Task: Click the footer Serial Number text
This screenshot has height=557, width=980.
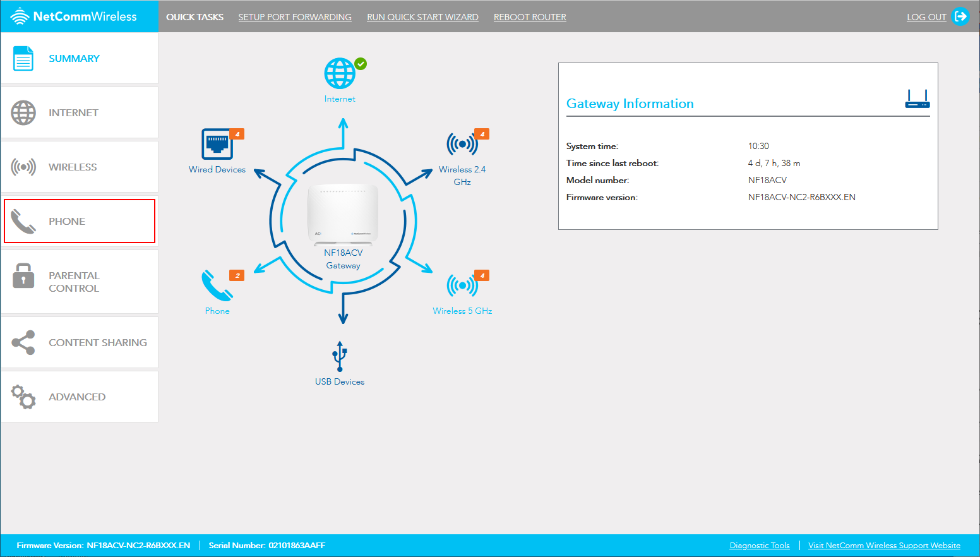Action: tap(267, 546)
